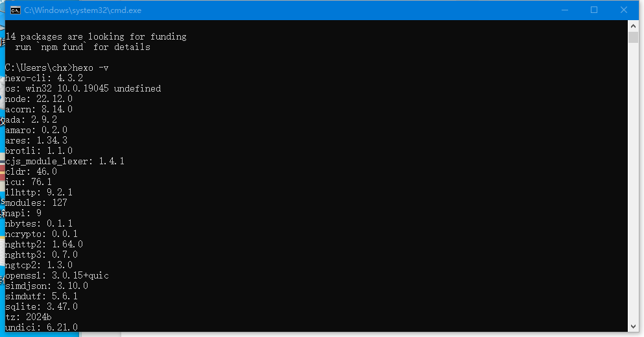Click the 'nbytes: 0.1.1' line
644x337 pixels.
coord(39,223)
